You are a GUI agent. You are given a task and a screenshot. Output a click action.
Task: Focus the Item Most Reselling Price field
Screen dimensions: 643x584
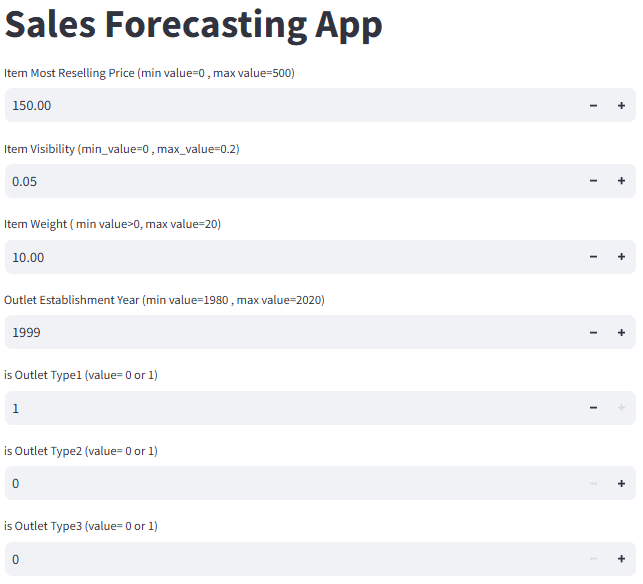tap(292, 105)
